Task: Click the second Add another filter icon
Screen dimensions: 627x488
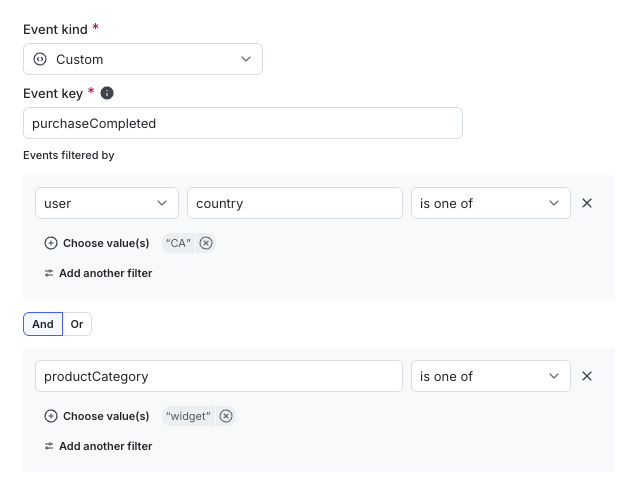Action: point(49,446)
